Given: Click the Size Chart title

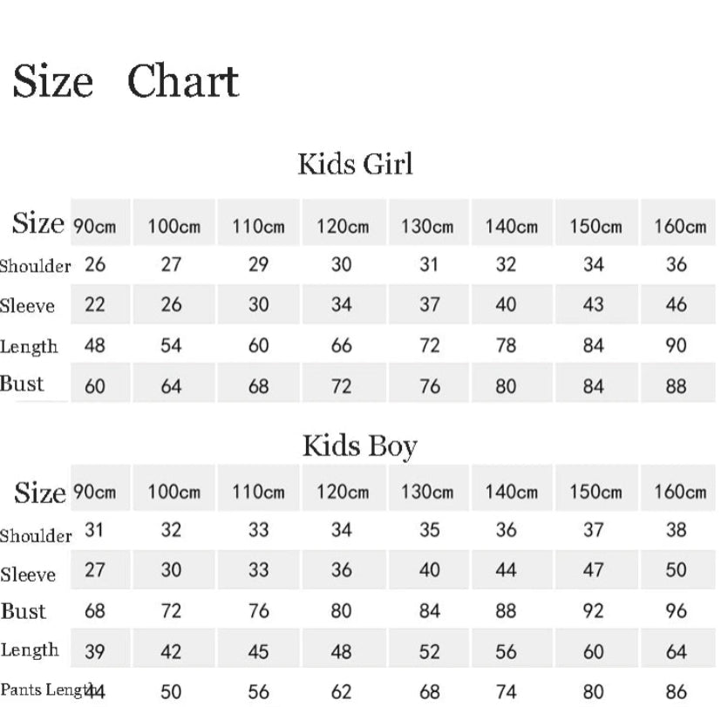Looking at the screenshot, I should click(125, 83).
